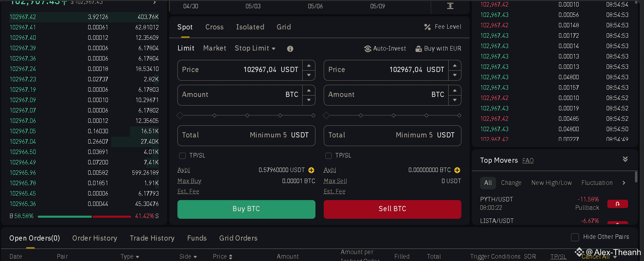Screen dimensions: 644x261
Task: Click the buy amount percentage slider
Action: (x=246, y=116)
